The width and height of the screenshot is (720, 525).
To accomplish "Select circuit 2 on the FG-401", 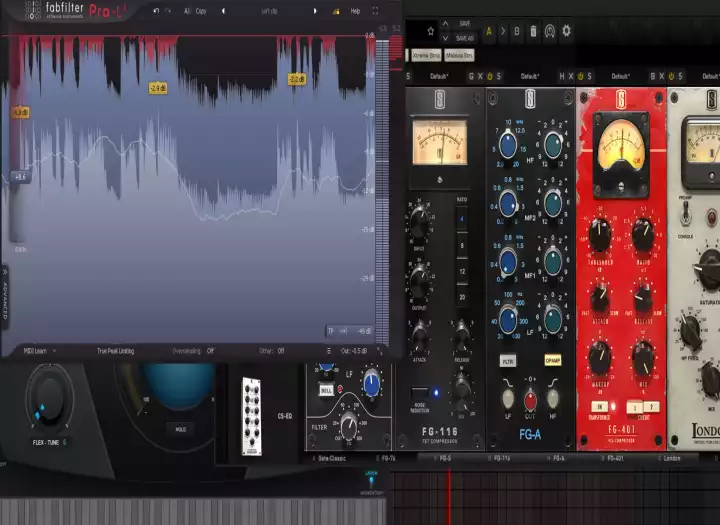I will (651, 407).
